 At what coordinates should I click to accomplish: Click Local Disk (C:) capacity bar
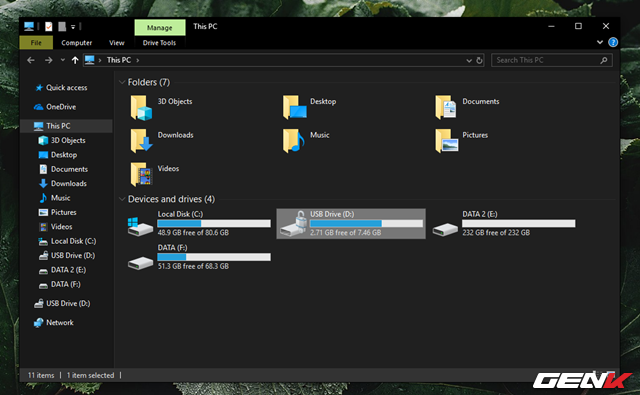214,224
